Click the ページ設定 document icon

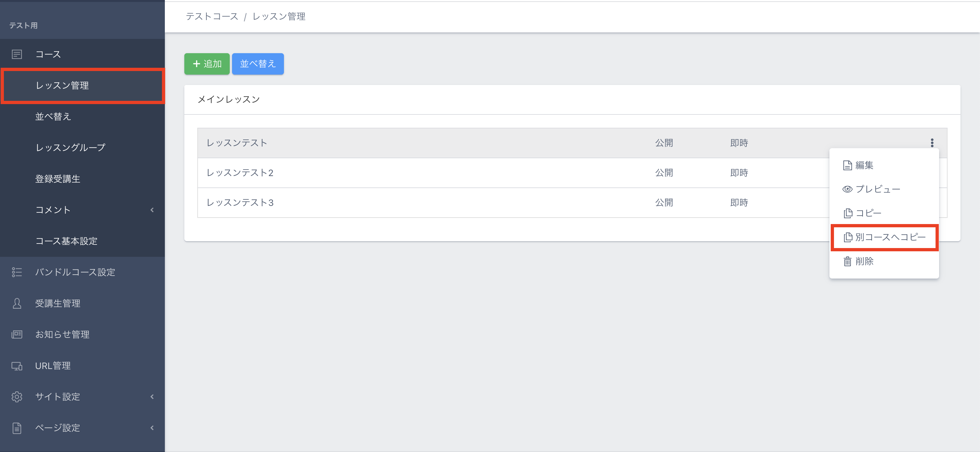[17, 428]
